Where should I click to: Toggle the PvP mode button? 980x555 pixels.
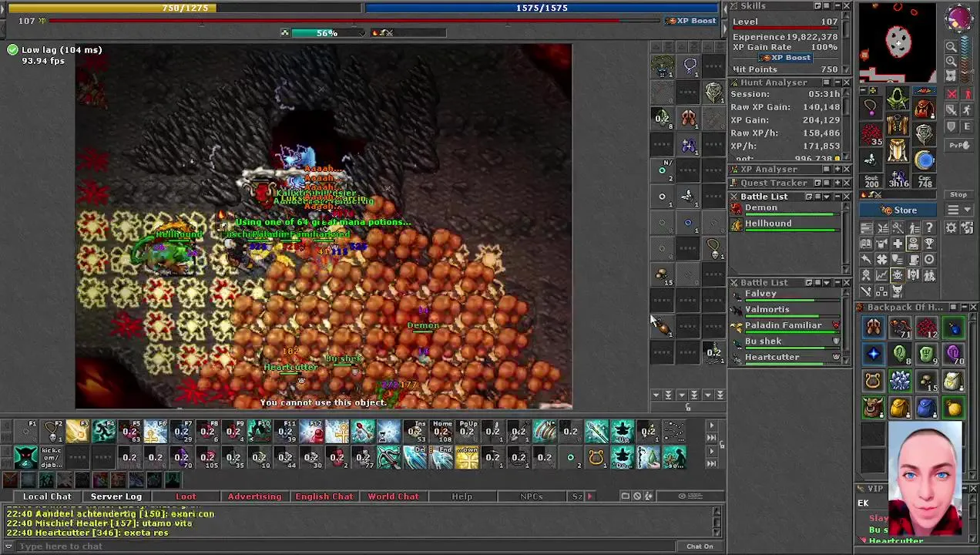(x=958, y=145)
